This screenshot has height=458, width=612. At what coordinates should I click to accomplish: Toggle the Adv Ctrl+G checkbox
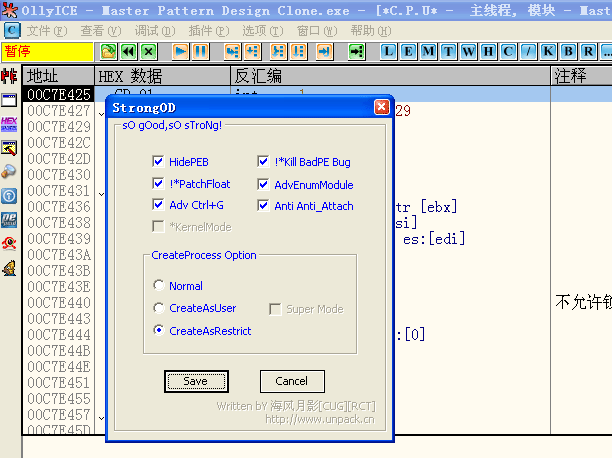158,205
